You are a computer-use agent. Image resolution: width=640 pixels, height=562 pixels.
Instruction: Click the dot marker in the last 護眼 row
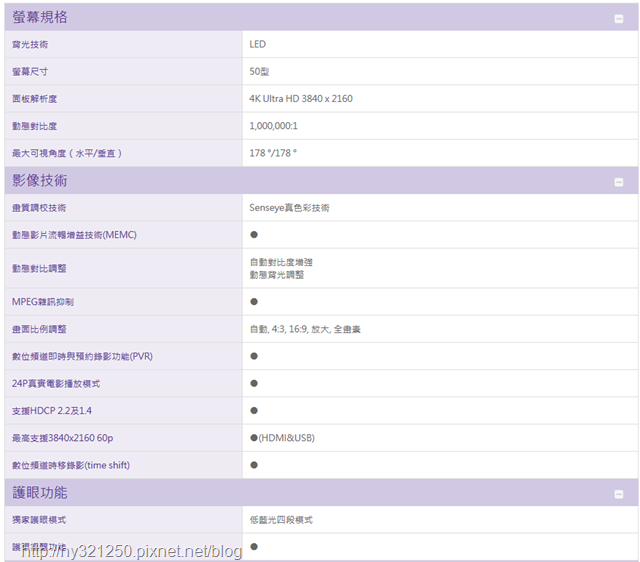tap(254, 546)
